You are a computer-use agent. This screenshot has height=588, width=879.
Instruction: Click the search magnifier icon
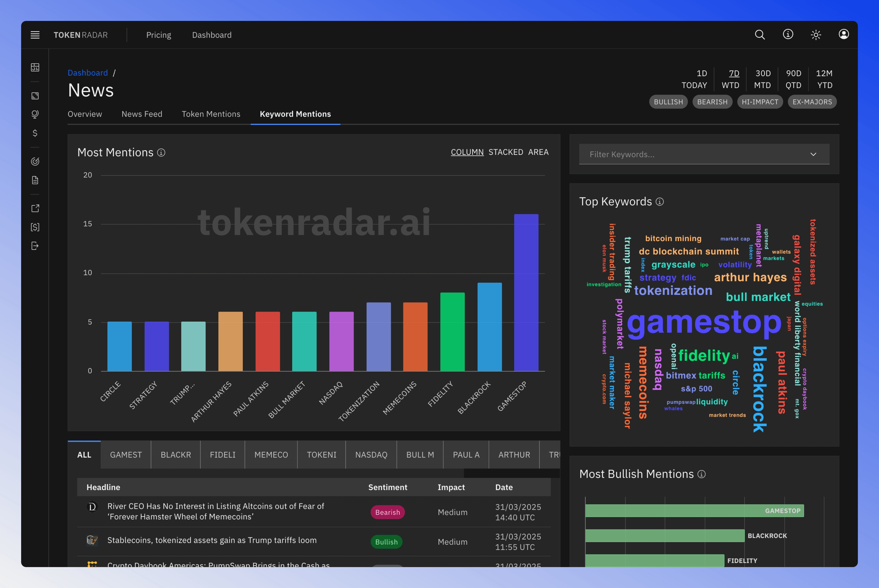(760, 35)
